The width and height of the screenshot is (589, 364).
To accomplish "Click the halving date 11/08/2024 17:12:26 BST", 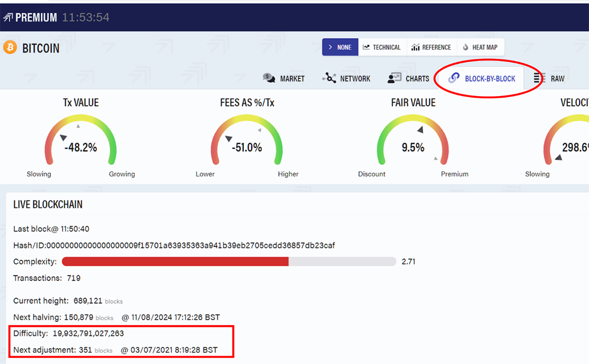I will pyautogui.click(x=175, y=317).
